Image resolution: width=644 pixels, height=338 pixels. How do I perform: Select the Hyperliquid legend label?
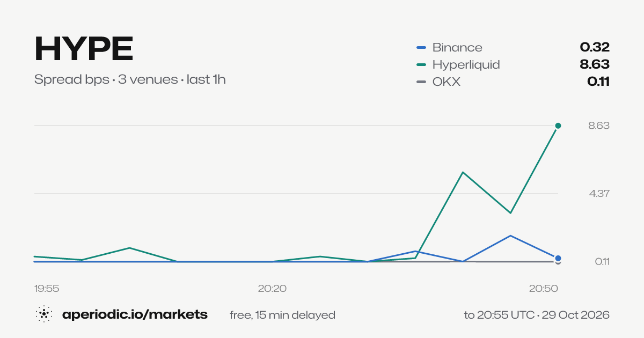[x=466, y=64]
